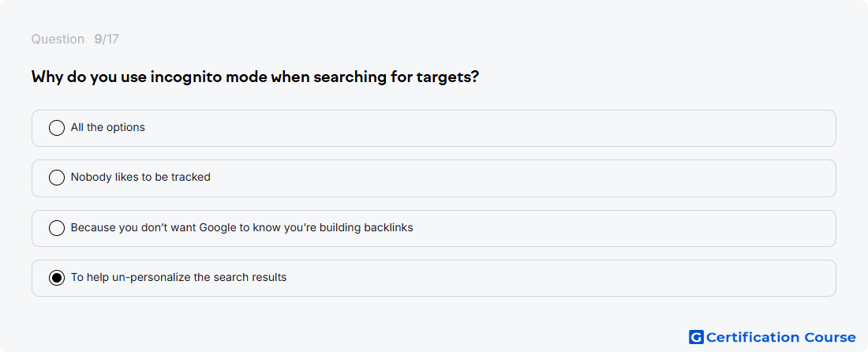Viewport: 868px width, 352px height.
Task: Click the word "incognito" in the heading
Action: (x=185, y=77)
